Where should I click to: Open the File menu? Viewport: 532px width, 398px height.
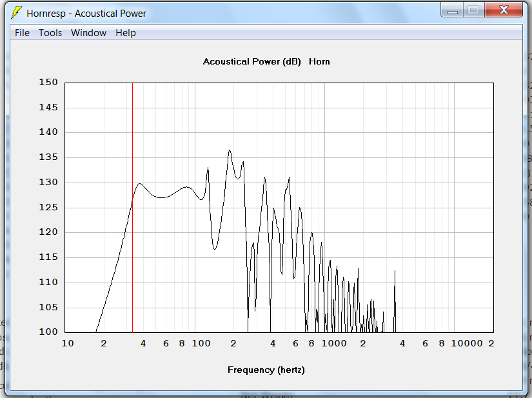[x=22, y=33]
